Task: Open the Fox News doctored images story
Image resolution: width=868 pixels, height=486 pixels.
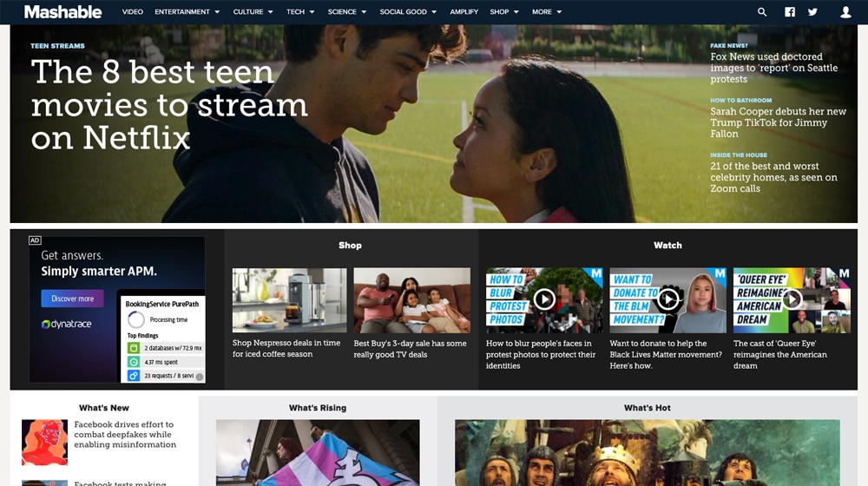Action: (x=774, y=68)
